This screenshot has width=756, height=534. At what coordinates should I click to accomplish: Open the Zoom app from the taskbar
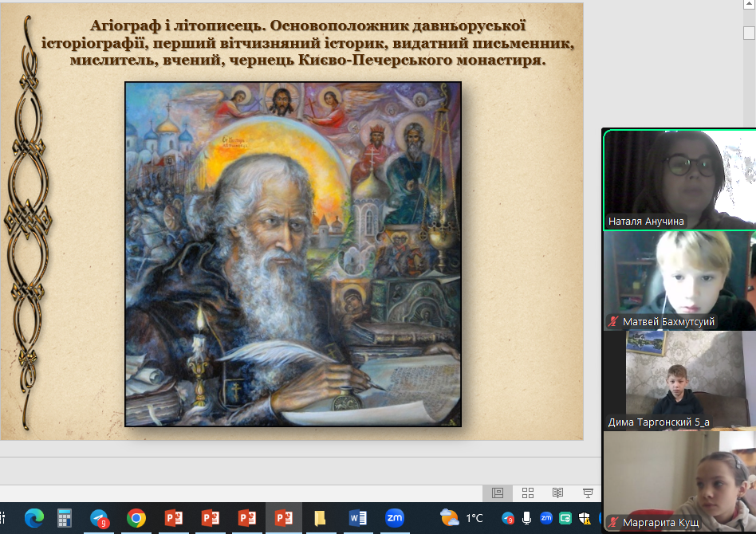[x=395, y=519]
